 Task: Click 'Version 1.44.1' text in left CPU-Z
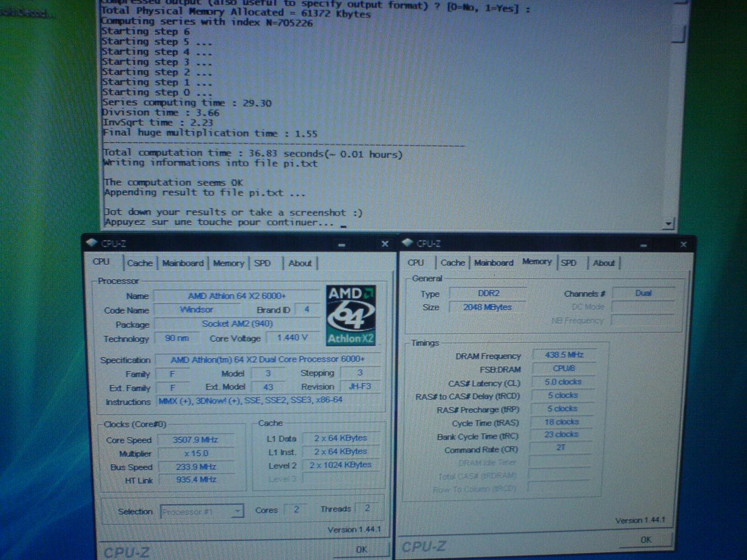[x=354, y=529]
